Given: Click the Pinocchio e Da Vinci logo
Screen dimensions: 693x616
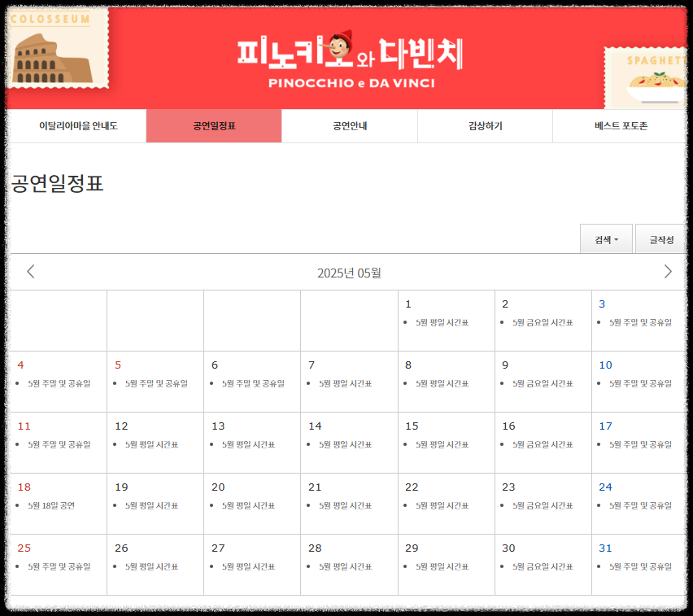Looking at the screenshot, I should click(351, 59).
